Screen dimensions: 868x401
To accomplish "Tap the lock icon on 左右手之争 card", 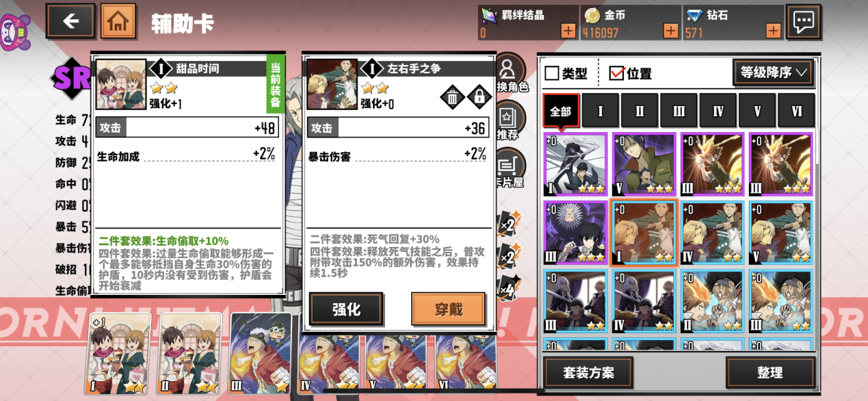I will (479, 96).
